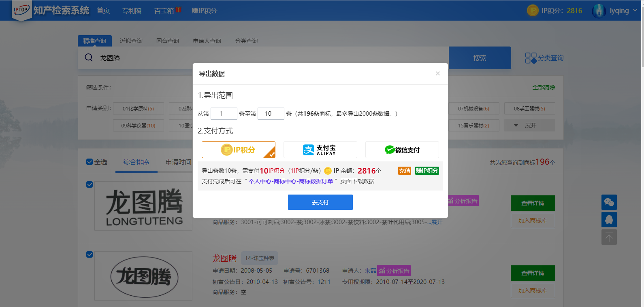Uncheck the first 龙图腾 trademark result

pyautogui.click(x=90, y=184)
